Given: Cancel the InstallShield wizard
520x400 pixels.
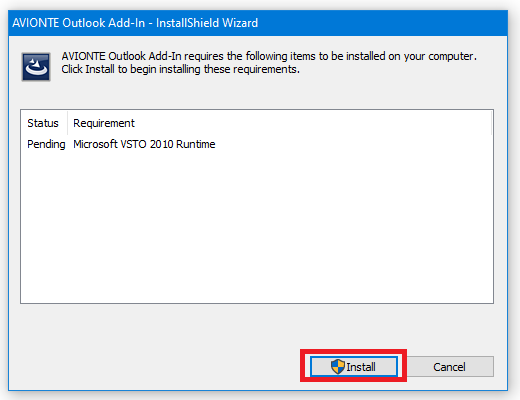Looking at the screenshot, I should pyautogui.click(x=449, y=367).
